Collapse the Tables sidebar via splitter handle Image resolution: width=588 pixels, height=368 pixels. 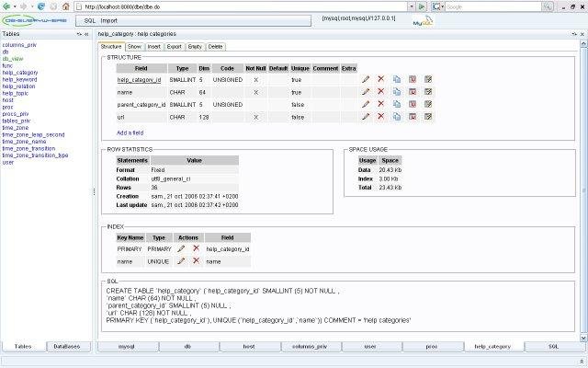pyautogui.click(x=95, y=191)
